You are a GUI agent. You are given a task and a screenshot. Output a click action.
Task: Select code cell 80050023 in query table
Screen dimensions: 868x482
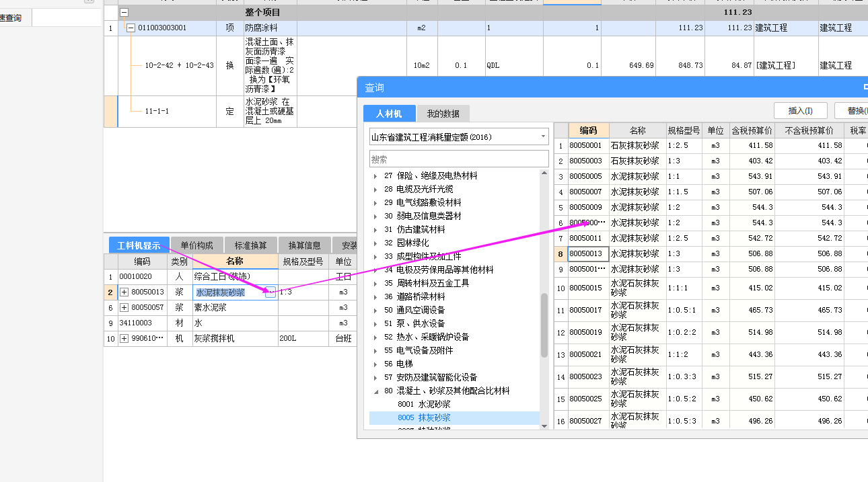coord(588,377)
